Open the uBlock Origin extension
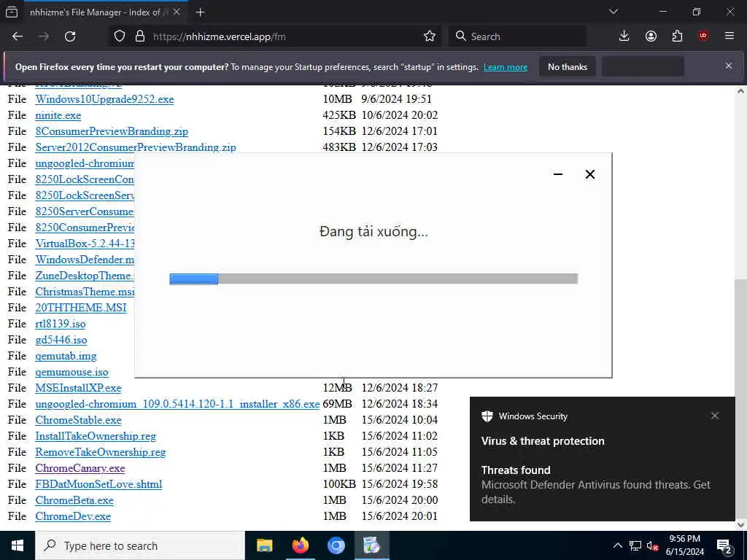Viewport: 747px width, 560px height. (703, 36)
